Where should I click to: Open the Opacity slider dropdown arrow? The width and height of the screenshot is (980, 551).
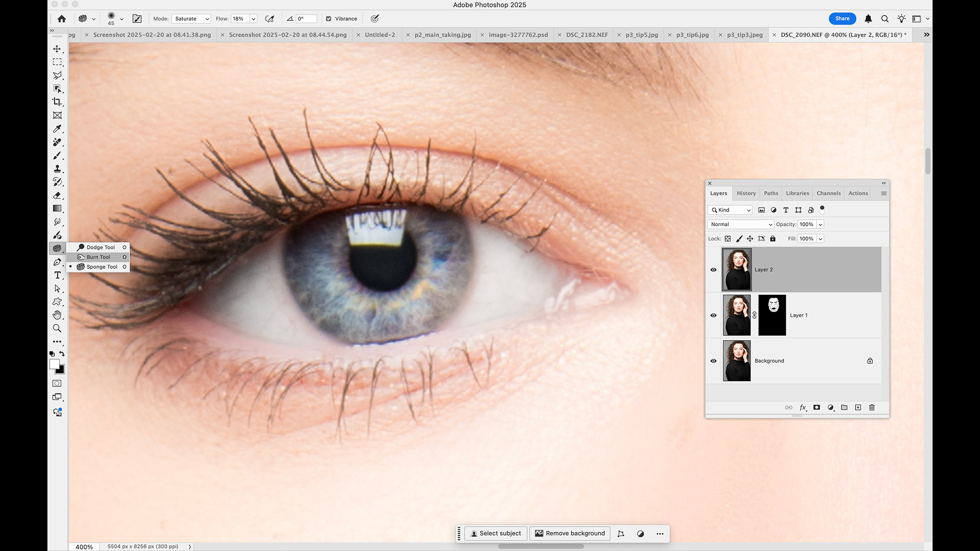click(820, 224)
